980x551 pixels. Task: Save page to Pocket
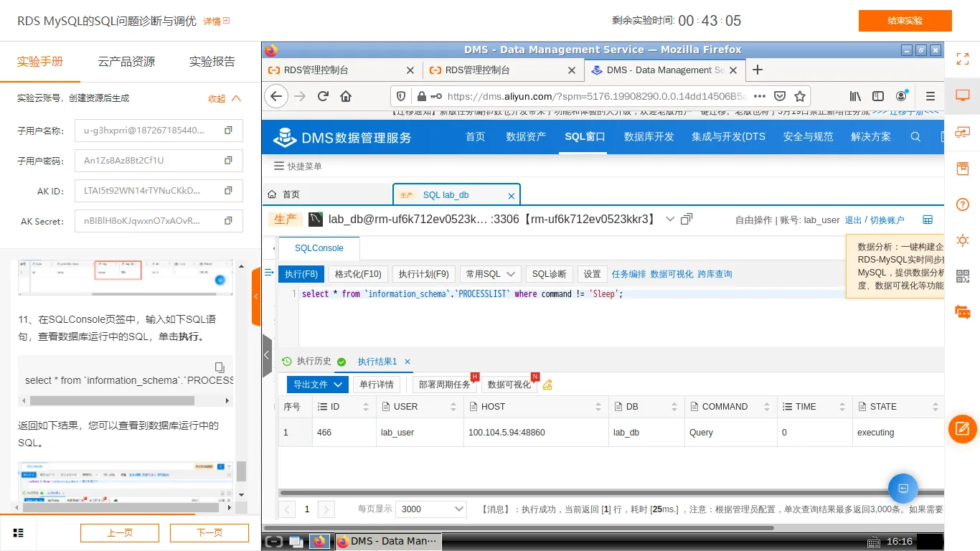point(779,96)
